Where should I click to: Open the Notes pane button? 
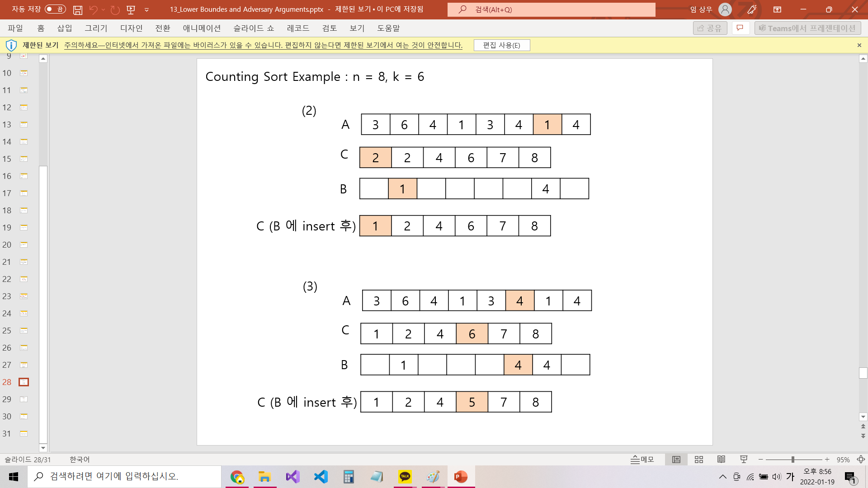tap(642, 460)
